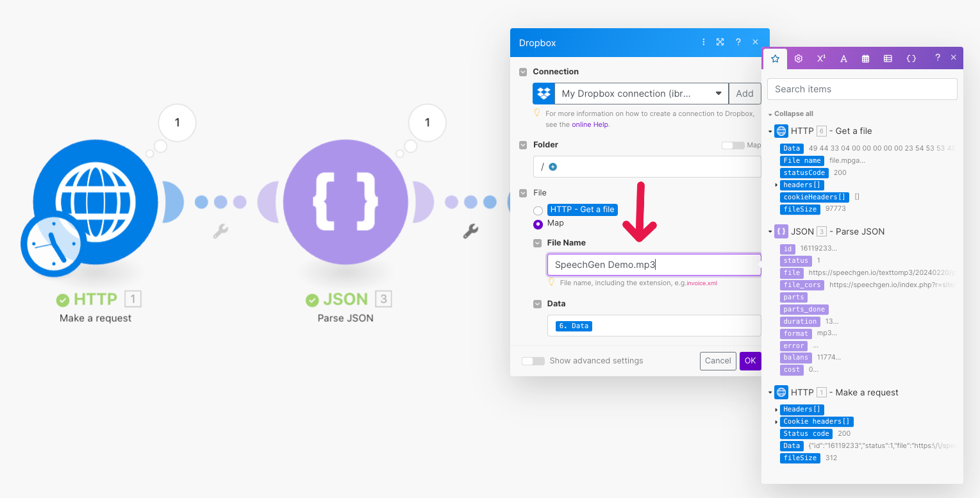The image size is (980, 498).
Task: Click the Add connection button
Action: point(745,94)
